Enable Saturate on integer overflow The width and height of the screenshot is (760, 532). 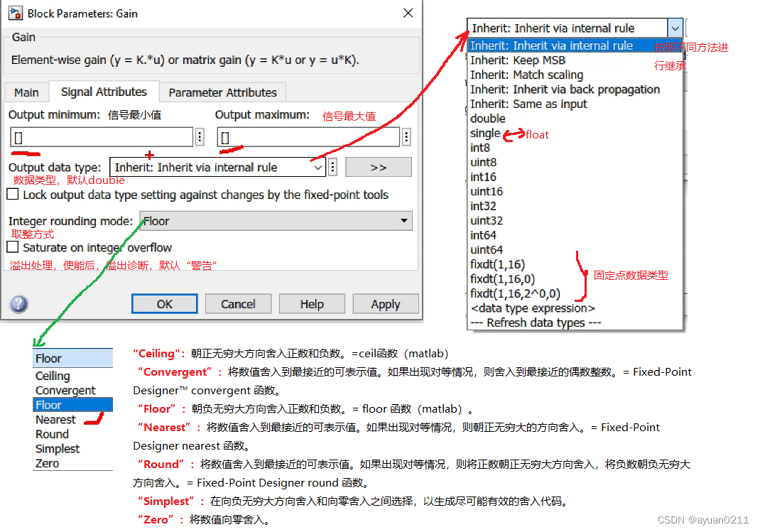pos(11,248)
